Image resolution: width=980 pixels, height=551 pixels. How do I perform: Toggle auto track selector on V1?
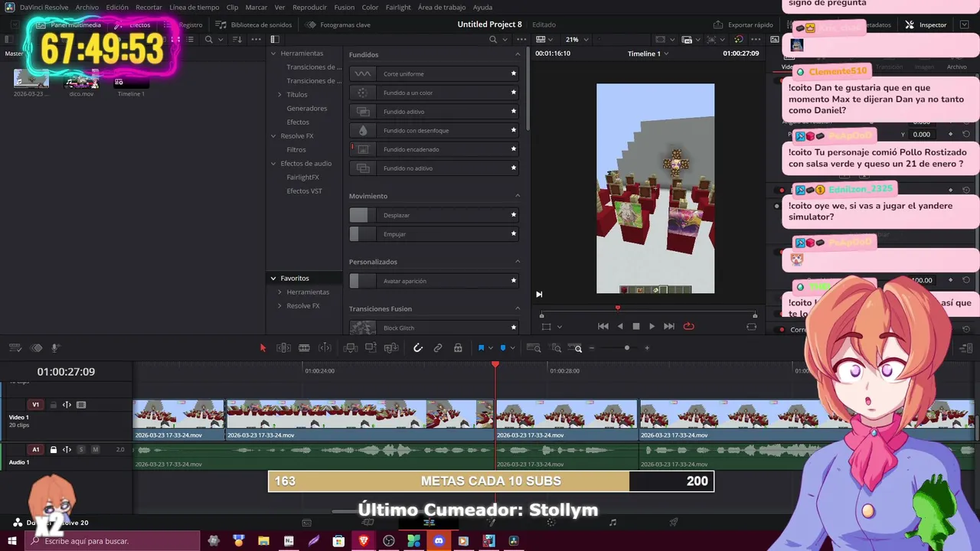point(67,405)
